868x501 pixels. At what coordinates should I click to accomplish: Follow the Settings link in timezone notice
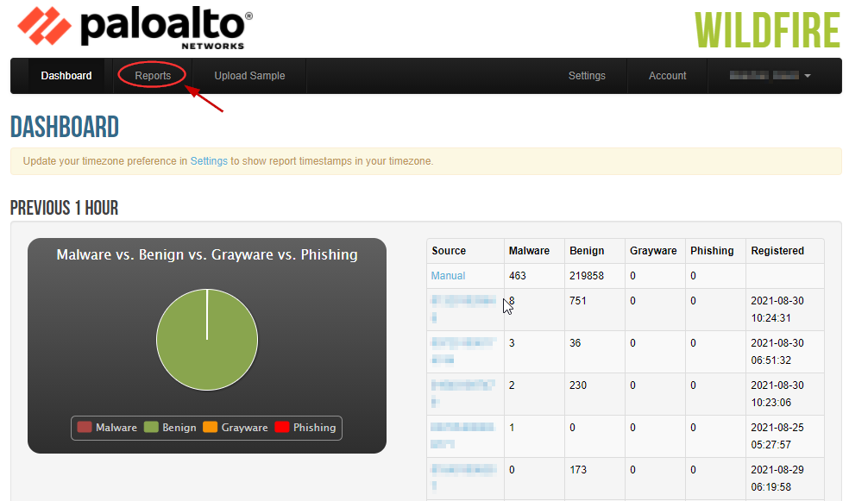(x=209, y=161)
